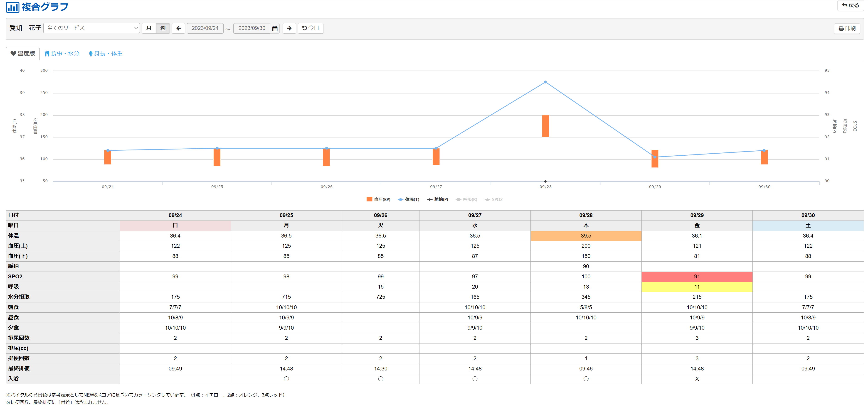Advance to next week with right arrow

pos(289,28)
